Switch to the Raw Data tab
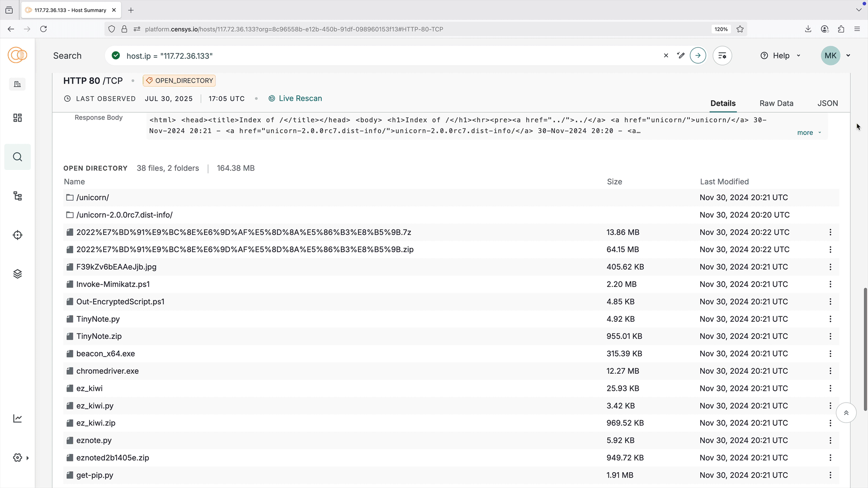868x488 pixels. (776, 103)
